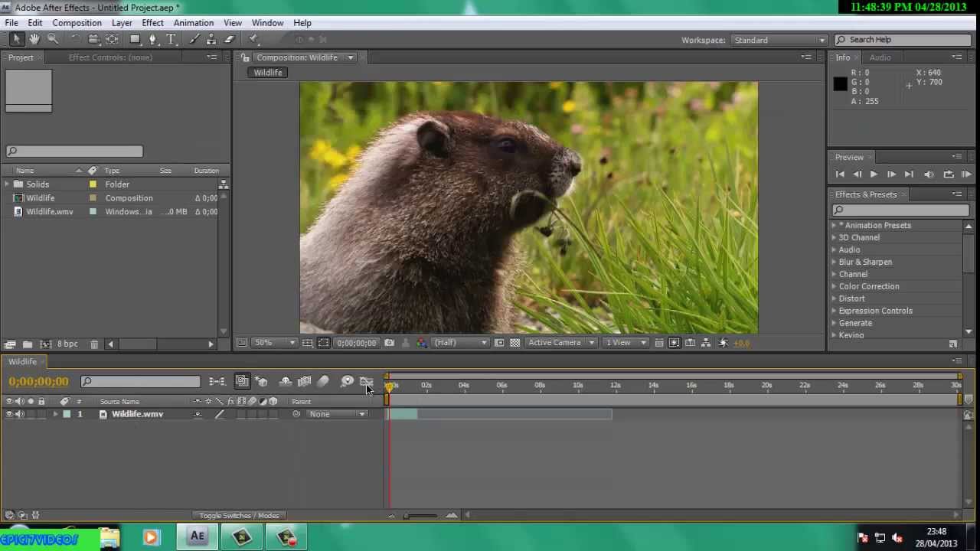
Task: Select the Clone Stamp tool
Action: tap(211, 39)
